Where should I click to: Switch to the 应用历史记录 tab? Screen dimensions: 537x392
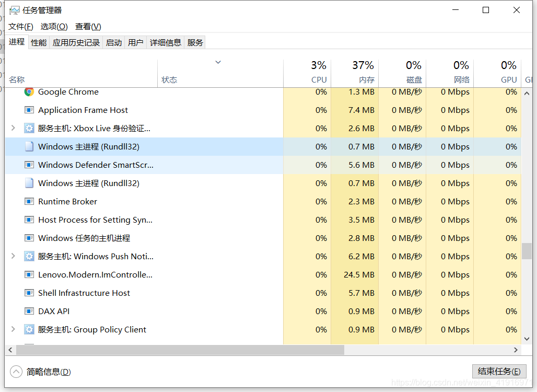coord(76,42)
